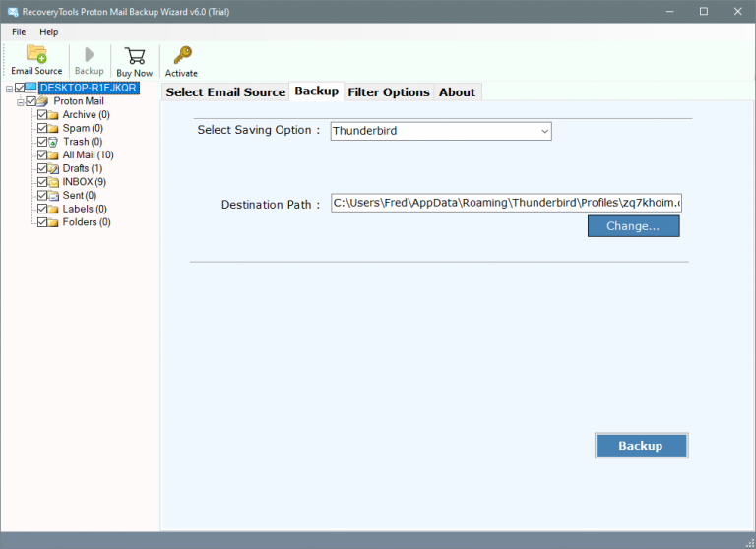Select the Sent (0) label
The width and height of the screenshot is (756, 549).
[x=80, y=196]
